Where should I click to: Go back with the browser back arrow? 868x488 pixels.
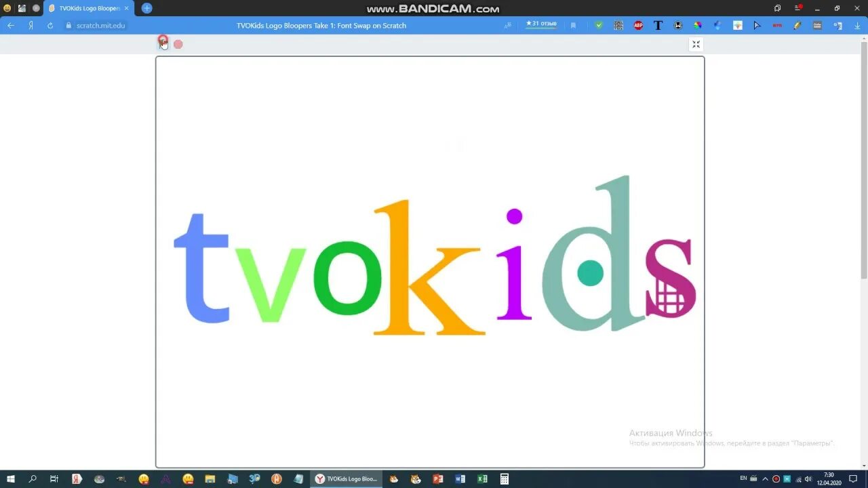click(10, 26)
